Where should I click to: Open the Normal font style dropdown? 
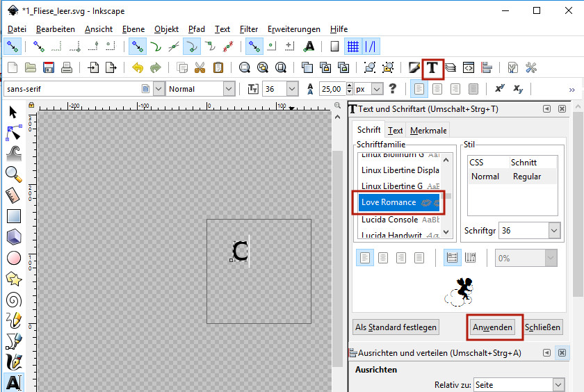pyautogui.click(x=229, y=89)
